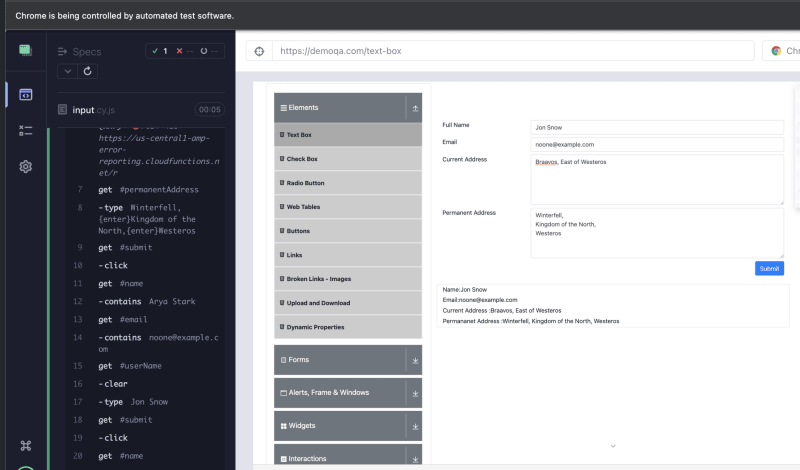Viewport: 800px width, 470px height.
Task: Click the 00:05 duration badge
Action: 210,110
